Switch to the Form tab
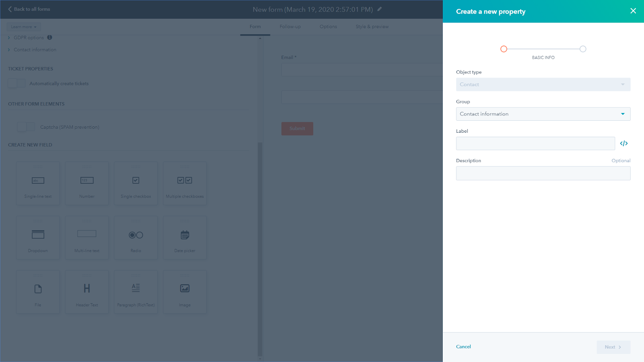644x362 pixels. tap(255, 27)
